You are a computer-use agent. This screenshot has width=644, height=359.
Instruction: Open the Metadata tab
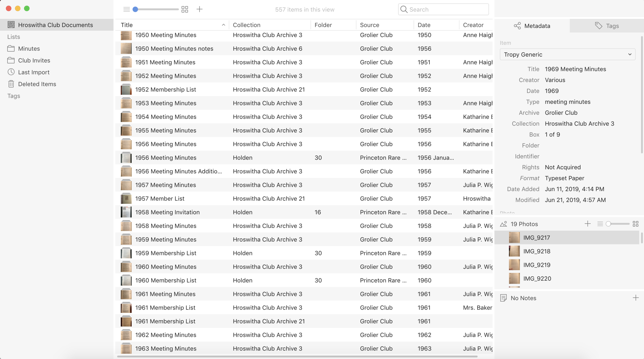tap(532, 26)
